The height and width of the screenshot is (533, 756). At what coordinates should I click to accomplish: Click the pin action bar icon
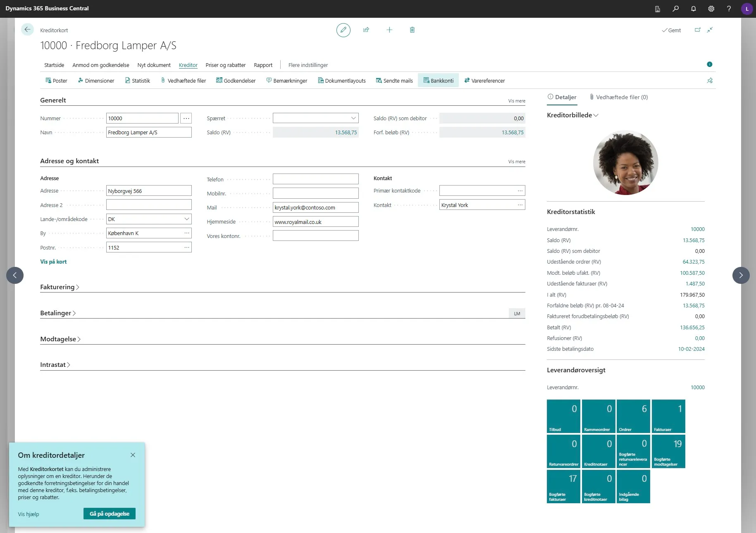(710, 81)
